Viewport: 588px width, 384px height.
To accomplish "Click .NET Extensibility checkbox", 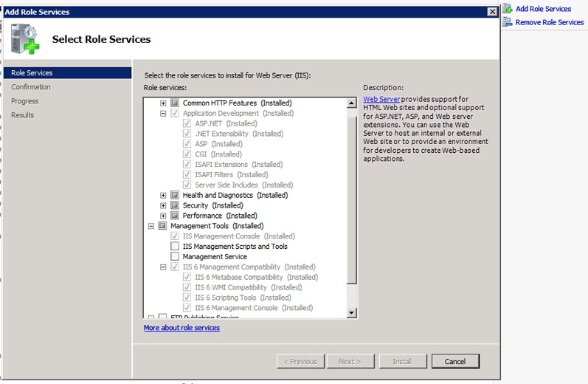I will point(187,133).
